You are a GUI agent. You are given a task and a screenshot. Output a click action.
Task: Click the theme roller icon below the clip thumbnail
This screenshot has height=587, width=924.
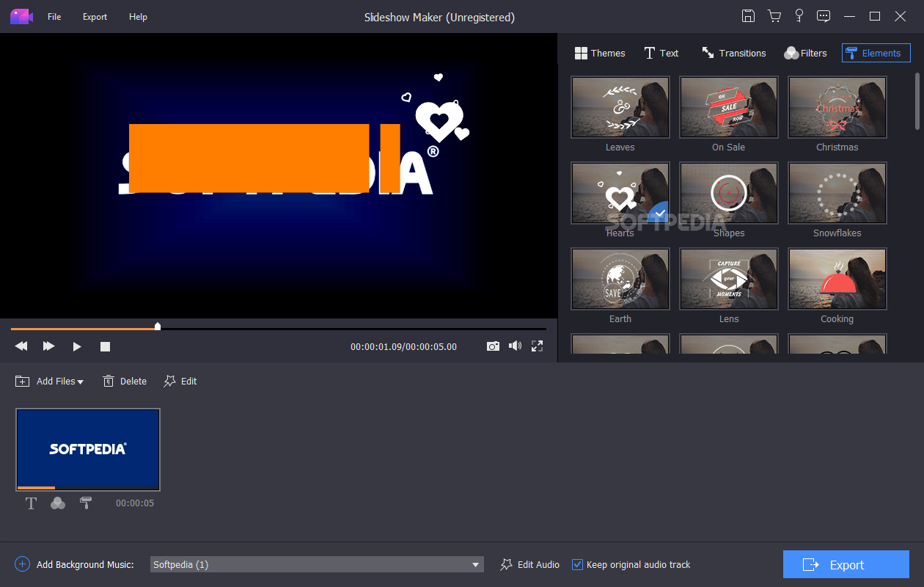[x=86, y=503]
